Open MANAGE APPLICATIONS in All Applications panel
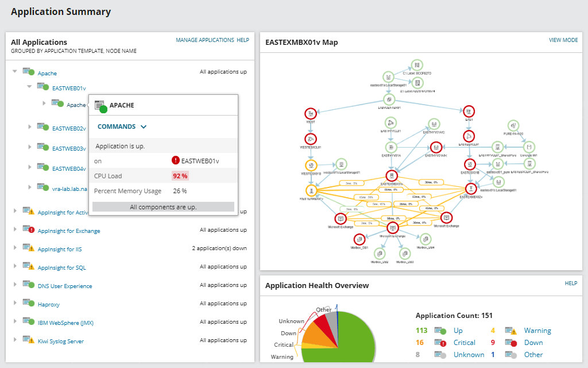 [204, 40]
